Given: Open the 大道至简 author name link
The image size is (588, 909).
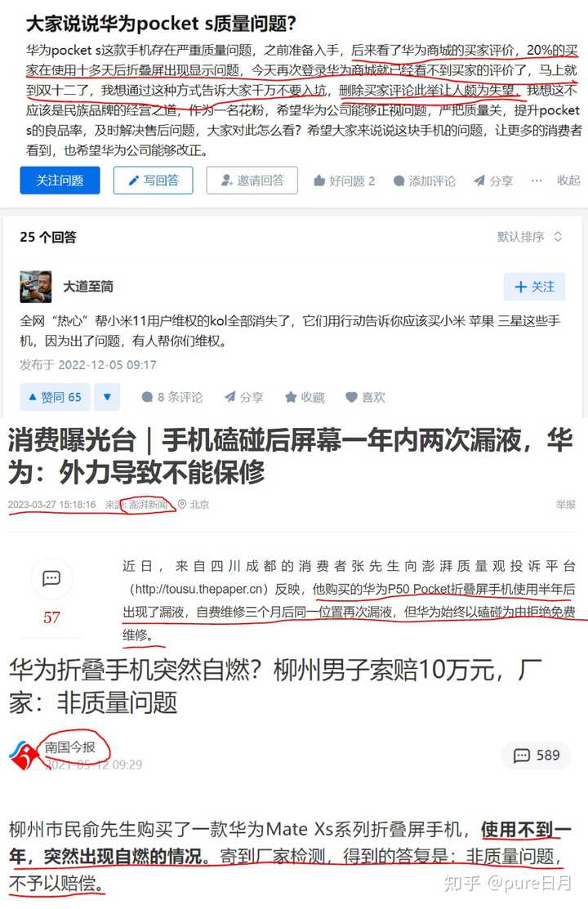Looking at the screenshot, I should point(88,287).
